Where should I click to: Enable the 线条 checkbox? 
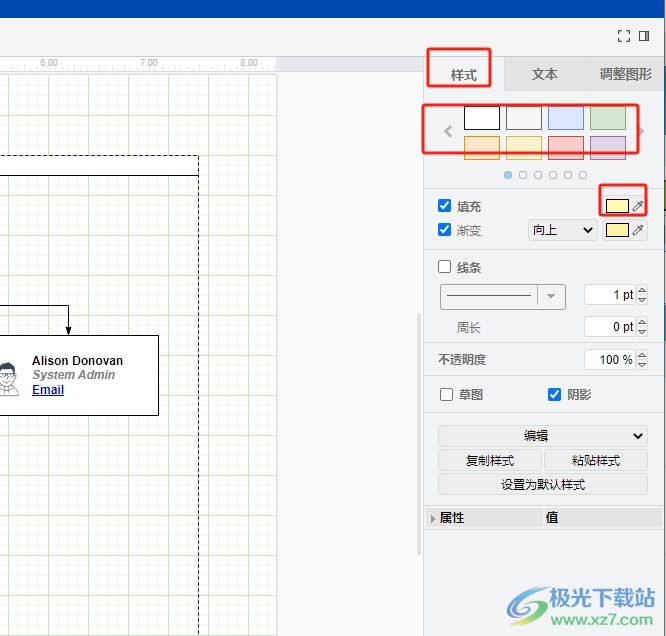click(x=444, y=267)
